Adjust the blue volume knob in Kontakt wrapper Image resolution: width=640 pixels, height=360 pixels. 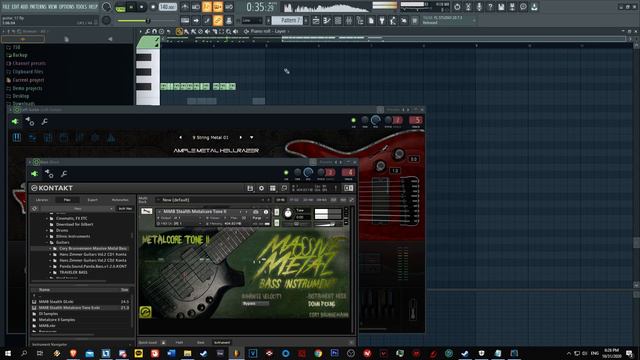click(308, 173)
